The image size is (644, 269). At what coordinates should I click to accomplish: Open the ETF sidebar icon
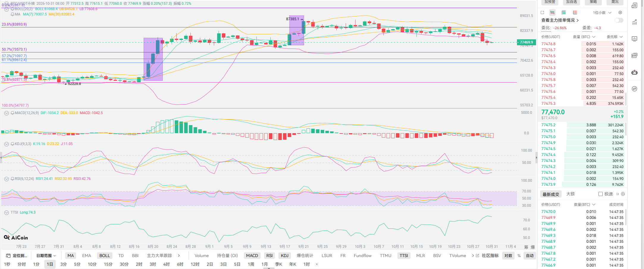(634, 55)
